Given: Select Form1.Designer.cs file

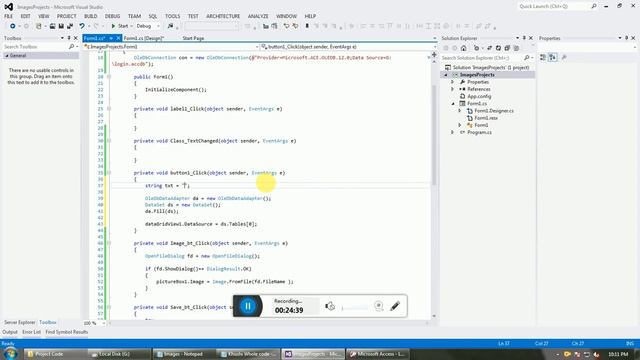Looking at the screenshot, I should point(493,111).
